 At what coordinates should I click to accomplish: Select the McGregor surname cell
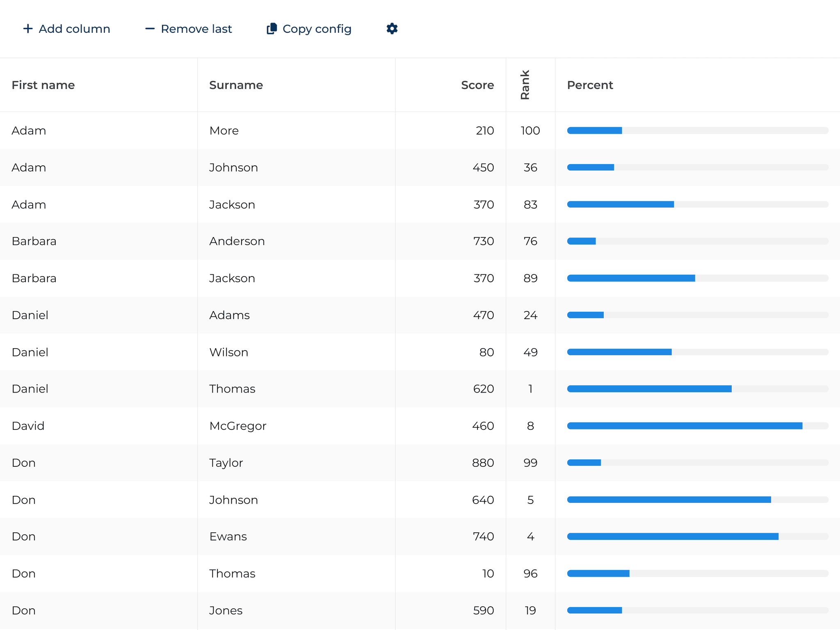[x=238, y=426]
